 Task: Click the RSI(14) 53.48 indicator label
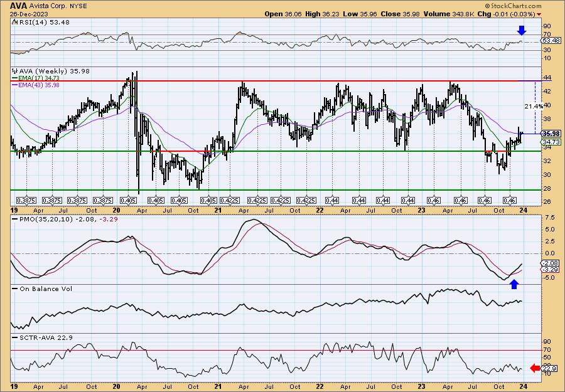pyautogui.click(x=43, y=23)
